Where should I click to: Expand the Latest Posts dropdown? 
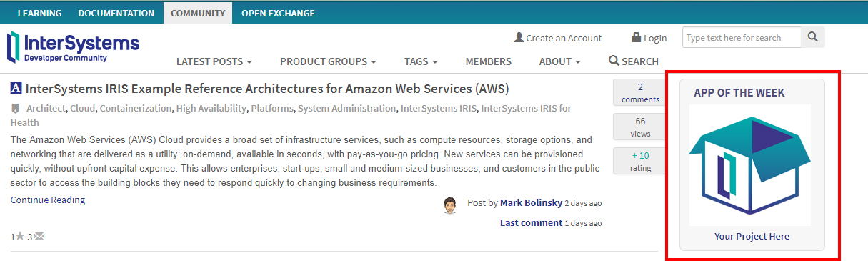point(214,61)
